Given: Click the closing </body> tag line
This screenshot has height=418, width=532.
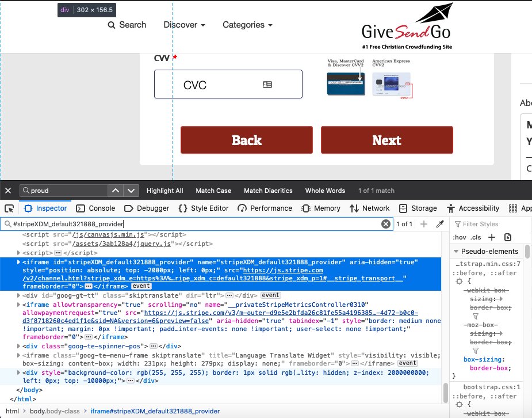Looking at the screenshot, I should click(29, 390).
